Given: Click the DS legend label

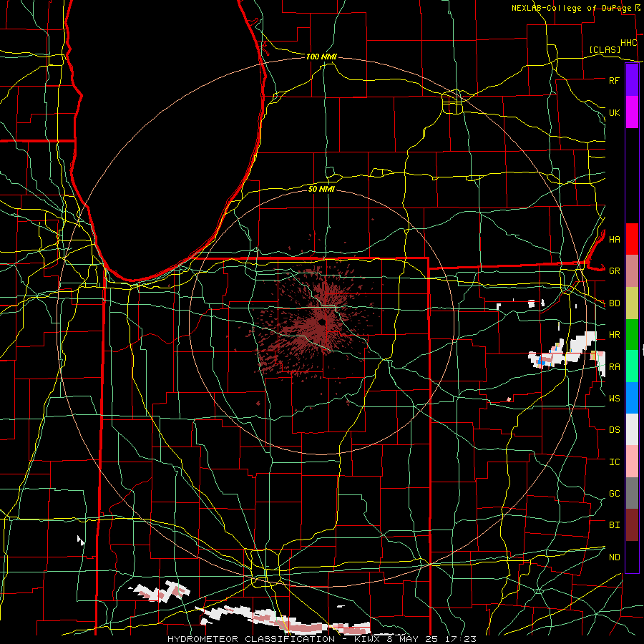Looking at the screenshot, I should pos(615,430).
